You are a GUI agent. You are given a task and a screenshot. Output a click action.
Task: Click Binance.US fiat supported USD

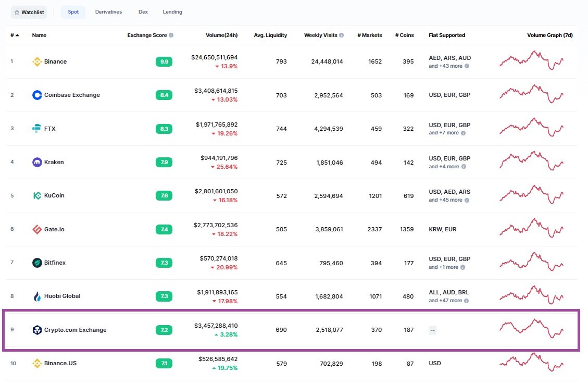coord(435,363)
